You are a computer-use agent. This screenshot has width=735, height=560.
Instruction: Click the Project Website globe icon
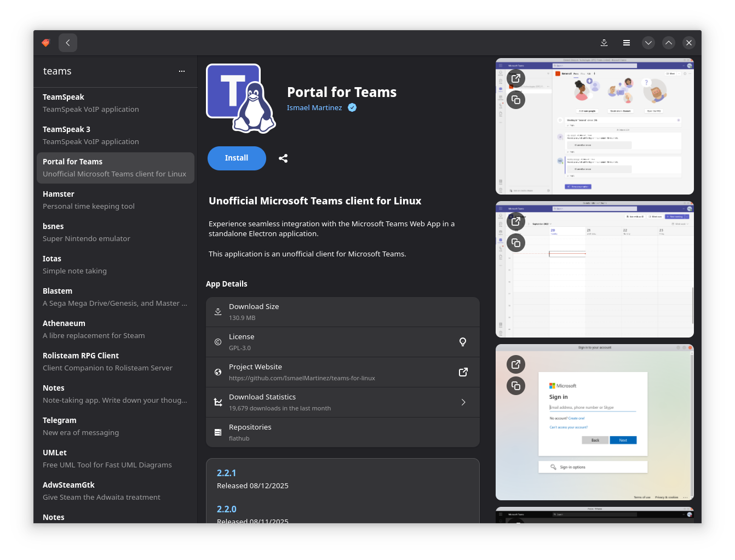tap(218, 372)
